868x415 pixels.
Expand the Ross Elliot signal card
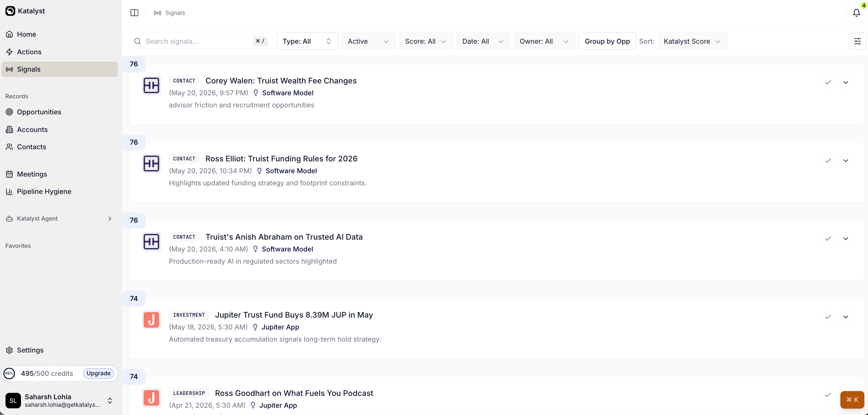tap(846, 160)
